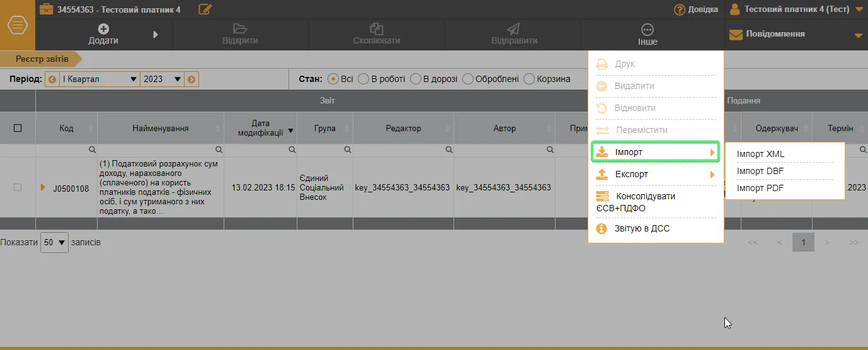Open the 50 records-per-page dropdown
This screenshot has height=350, width=868.
tap(54, 243)
